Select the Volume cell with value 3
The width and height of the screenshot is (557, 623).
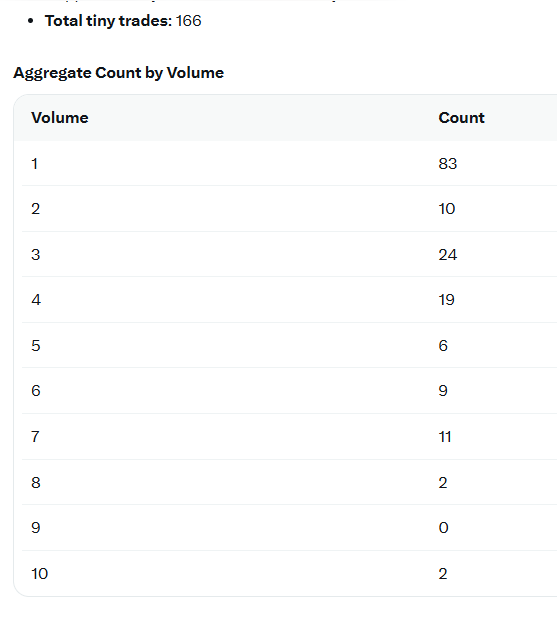[36, 254]
